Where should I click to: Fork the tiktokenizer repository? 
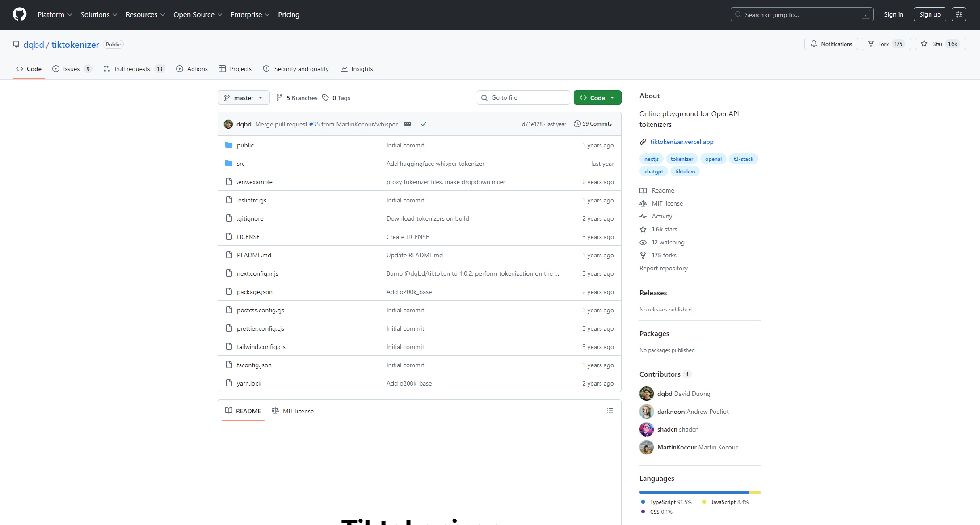886,44
